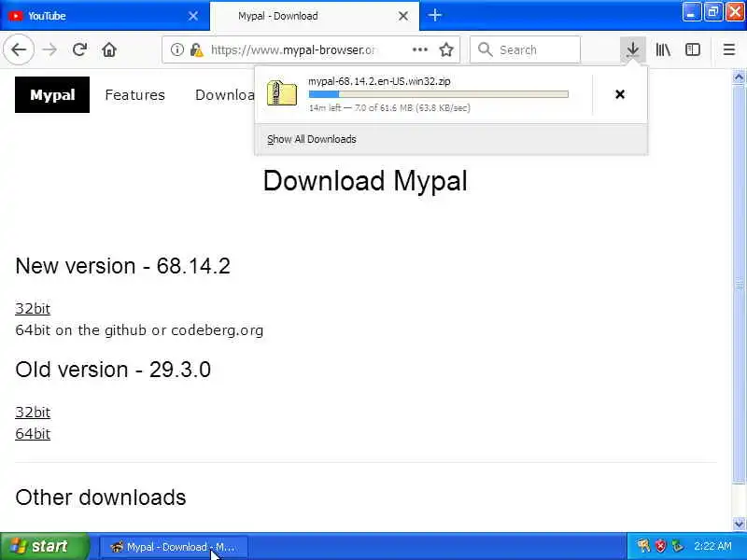Click the tray icon beside the clock

(x=677, y=546)
